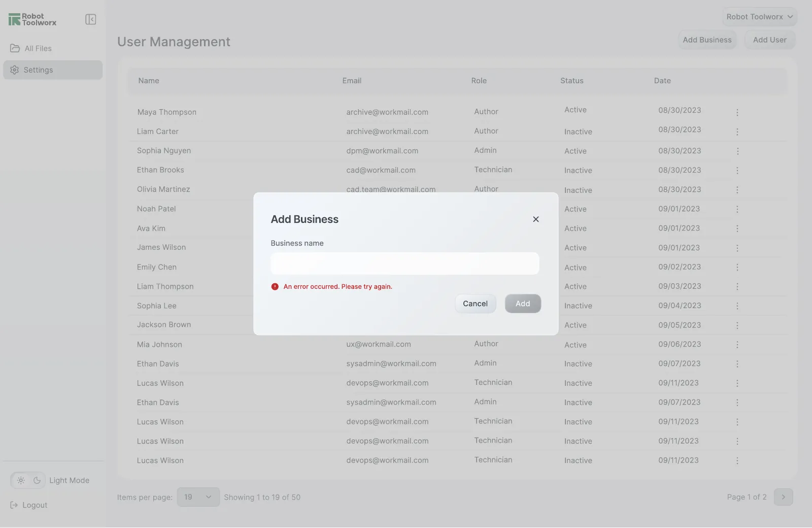Open row menu for Noah Patel
This screenshot has width=812, height=528.
pos(737,209)
